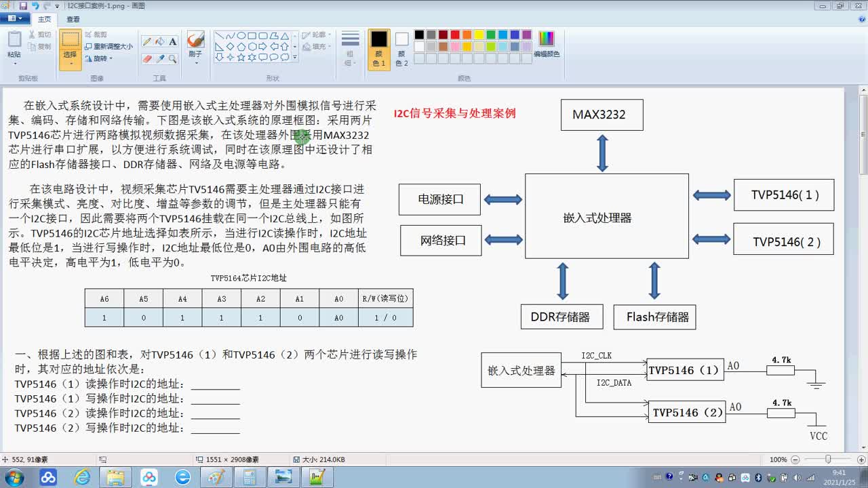The image size is (868, 488).
Task: Open the Paint file menu button
Action: pyautogui.click(x=16, y=19)
